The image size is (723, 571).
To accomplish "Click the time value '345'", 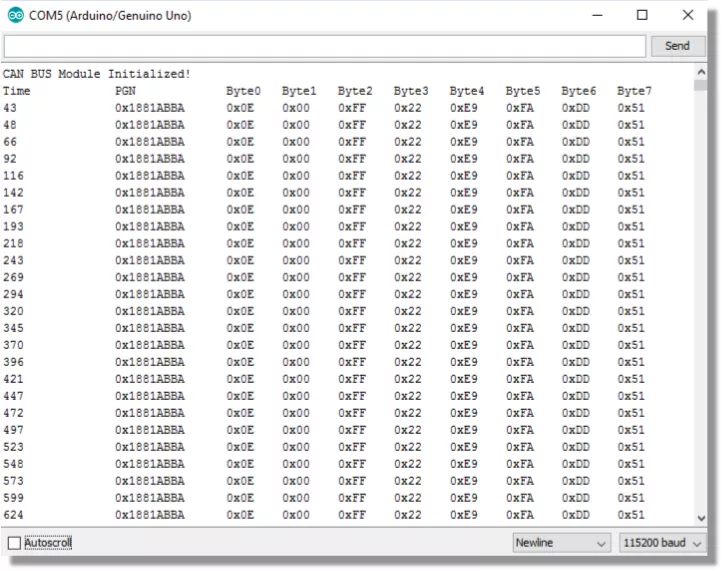I will click(x=13, y=328).
